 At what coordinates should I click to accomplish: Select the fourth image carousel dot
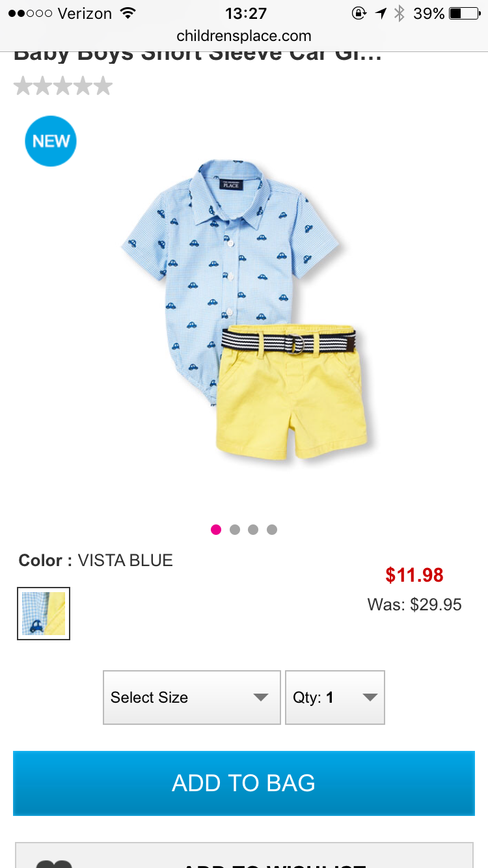click(272, 530)
